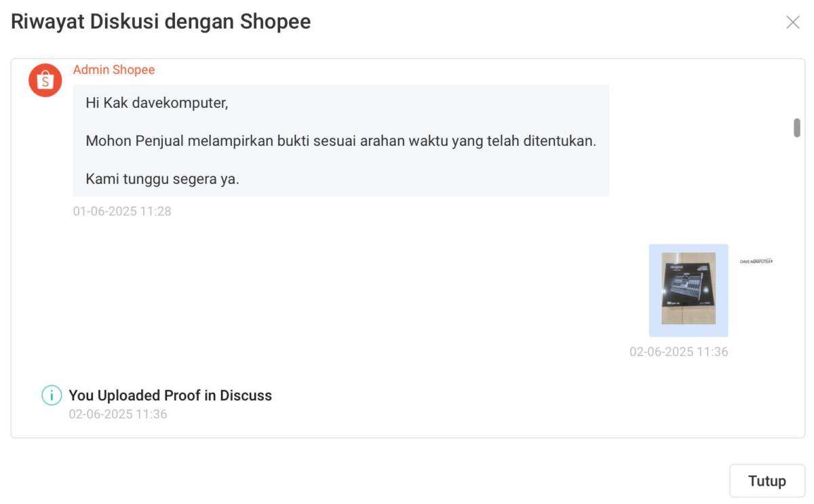The image size is (814, 504).
Task: Click the small Dave Komputer logo
Action: coord(756,261)
